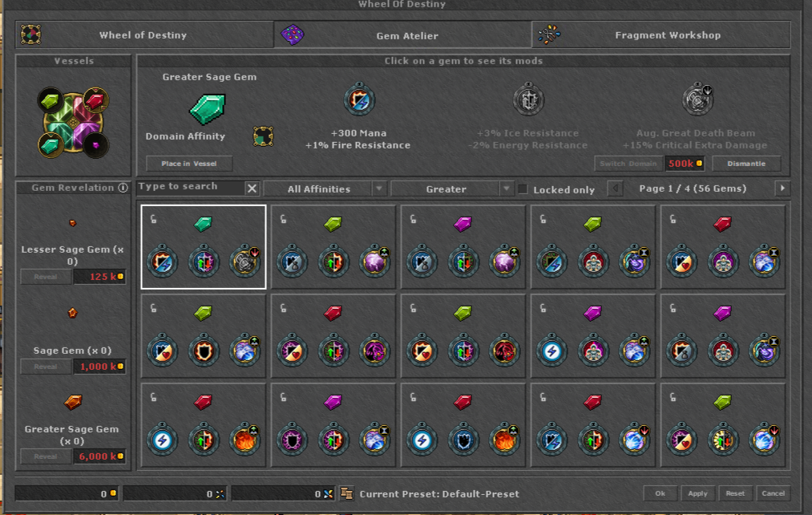This screenshot has width=812, height=515.
Task: Click the blue crest shield mod icon
Action: [463, 440]
